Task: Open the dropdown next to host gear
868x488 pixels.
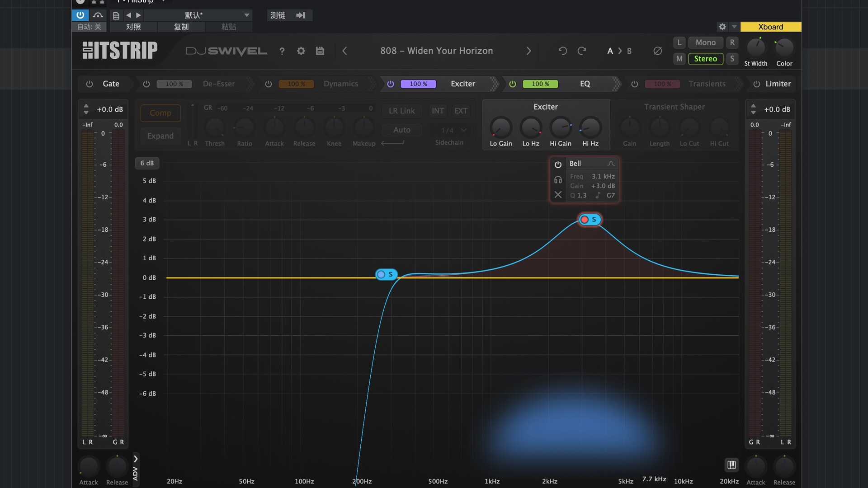Action: click(x=734, y=27)
